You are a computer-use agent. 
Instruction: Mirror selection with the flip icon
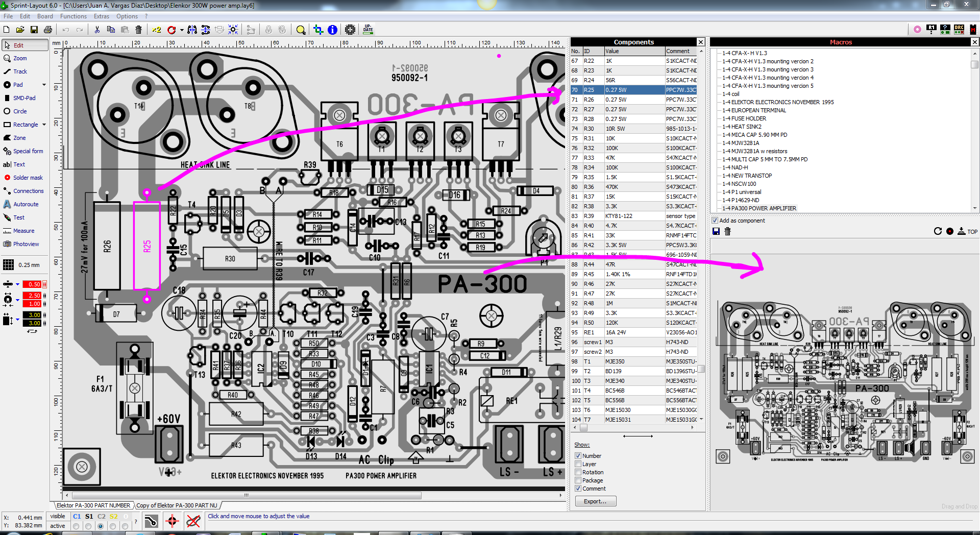192,30
